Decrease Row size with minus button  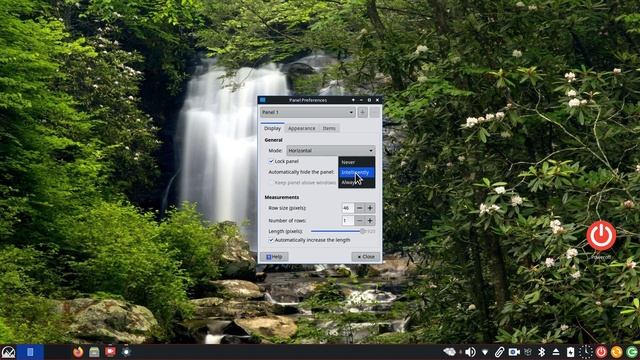click(x=359, y=208)
